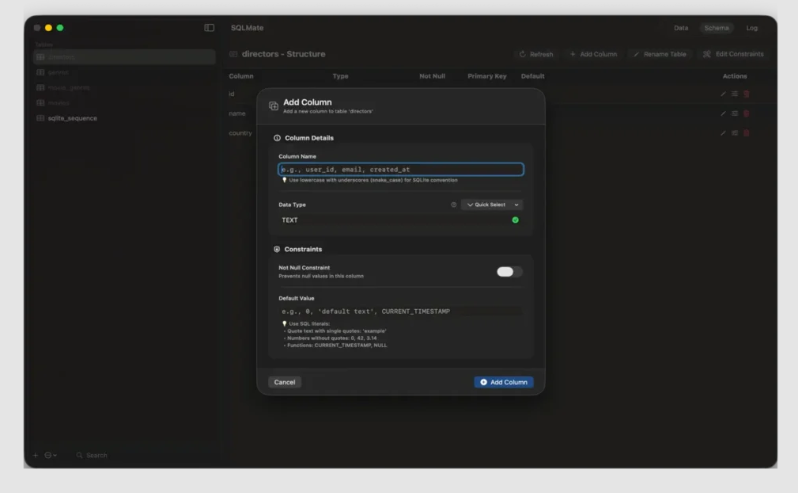Image resolution: width=798 pixels, height=493 pixels.
Task: Click the name column cell
Action: point(237,113)
